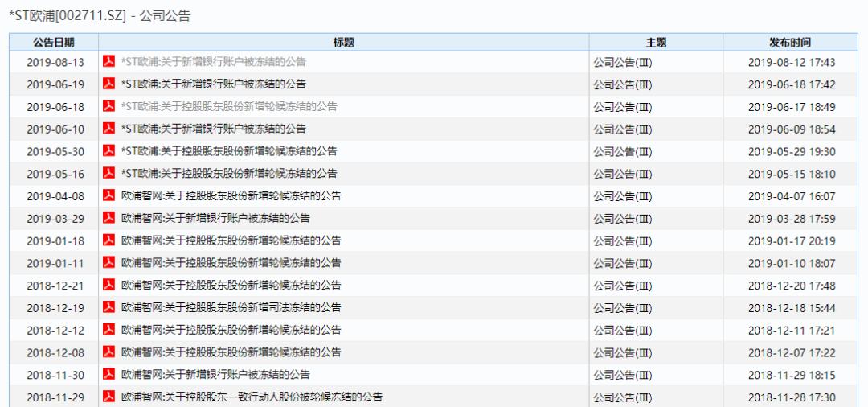
Task: Open PDF icon beside 一致行动人股份被轮候冻结 announcement
Action: pyautogui.click(x=109, y=397)
